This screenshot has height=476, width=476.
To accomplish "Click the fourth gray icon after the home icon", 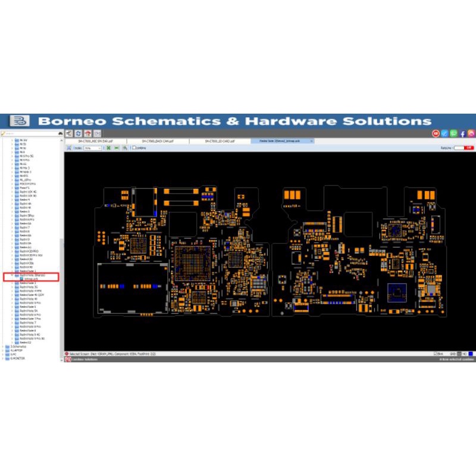I will click(x=97, y=133).
